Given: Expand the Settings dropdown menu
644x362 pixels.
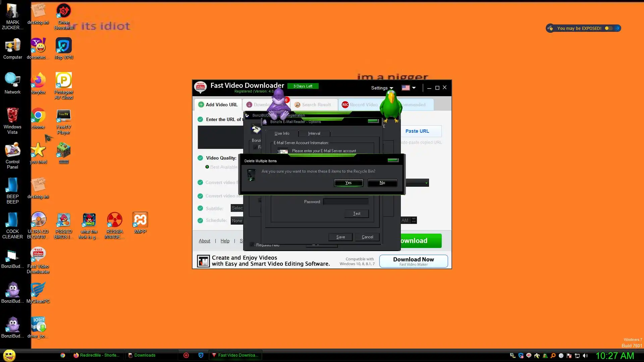Looking at the screenshot, I should pos(382,88).
